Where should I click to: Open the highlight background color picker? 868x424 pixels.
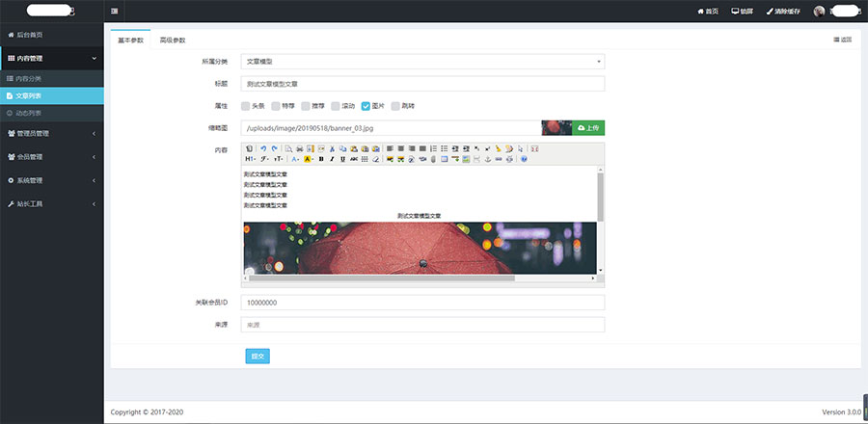(x=308, y=159)
